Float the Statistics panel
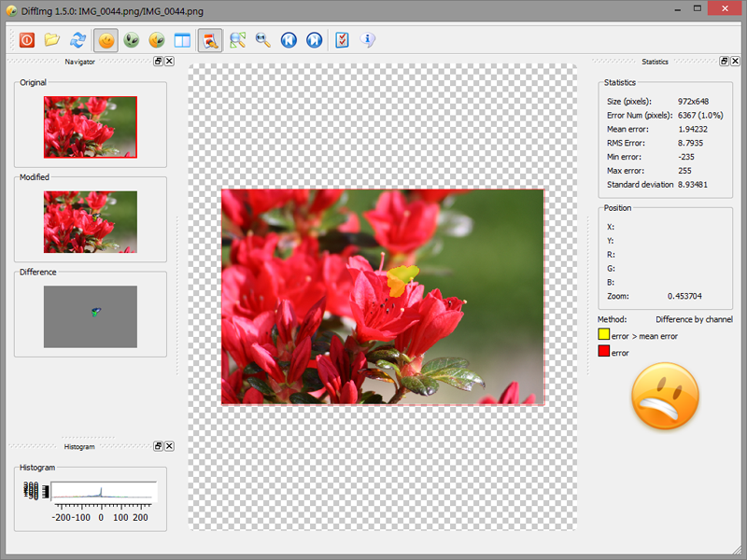The height and width of the screenshot is (560, 747). pos(724,62)
